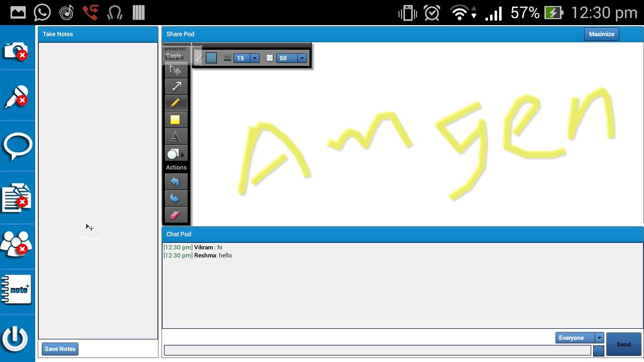Toggle the camera icon in sidebar

(x=16, y=51)
